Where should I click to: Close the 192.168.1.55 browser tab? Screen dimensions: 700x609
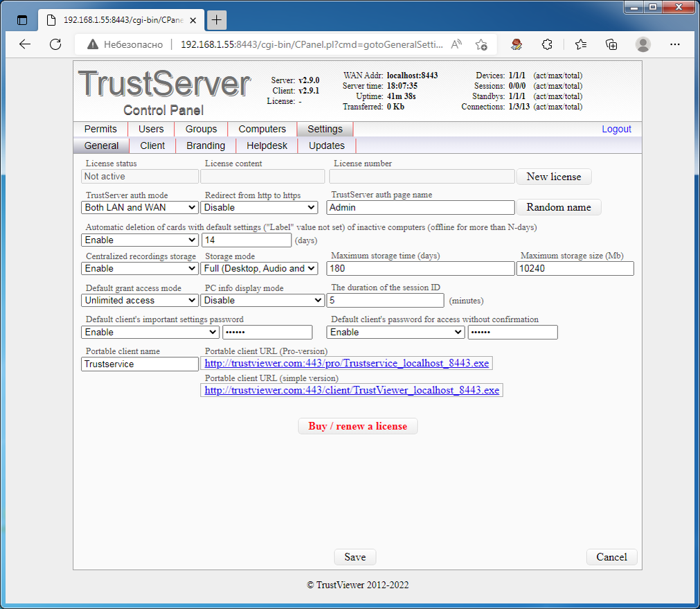click(x=193, y=20)
